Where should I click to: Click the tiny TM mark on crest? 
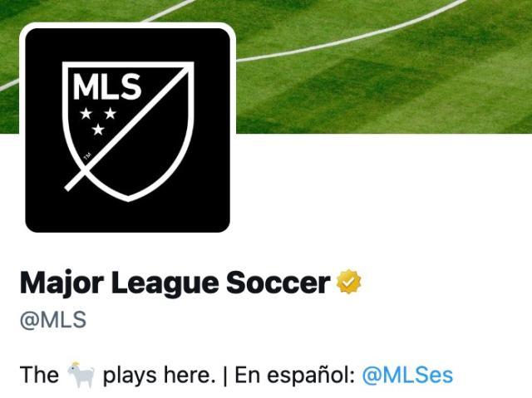pos(87,156)
